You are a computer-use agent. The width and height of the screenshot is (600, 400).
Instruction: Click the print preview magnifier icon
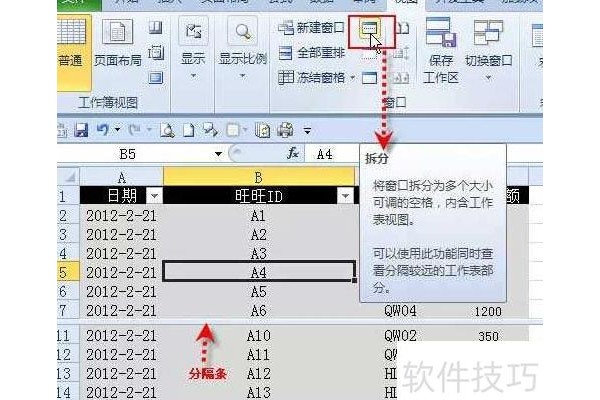pos(168,131)
